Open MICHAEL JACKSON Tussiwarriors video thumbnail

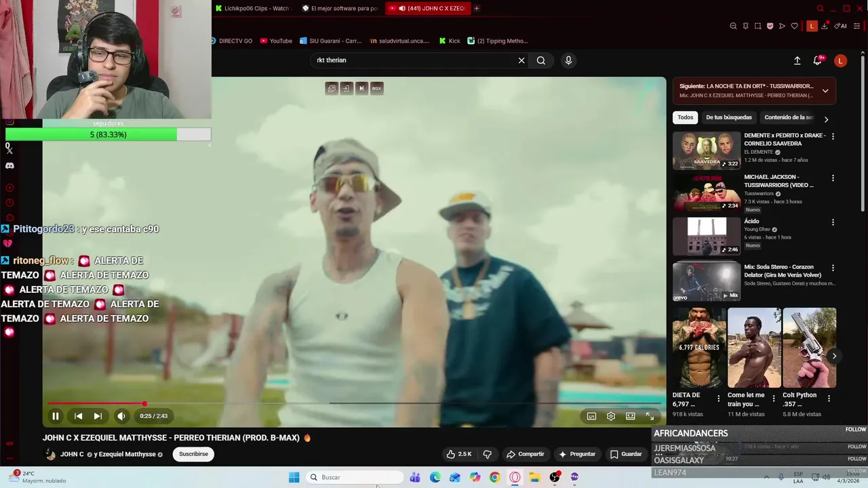[707, 193]
